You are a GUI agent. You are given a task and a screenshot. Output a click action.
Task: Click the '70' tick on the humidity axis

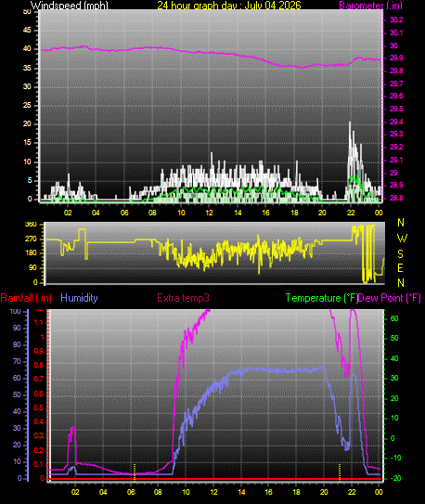(x=17, y=361)
